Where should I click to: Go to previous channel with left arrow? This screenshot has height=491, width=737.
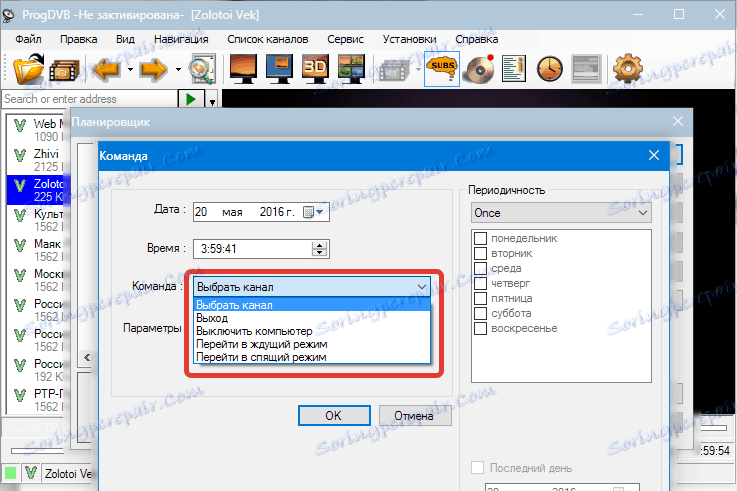click(108, 70)
